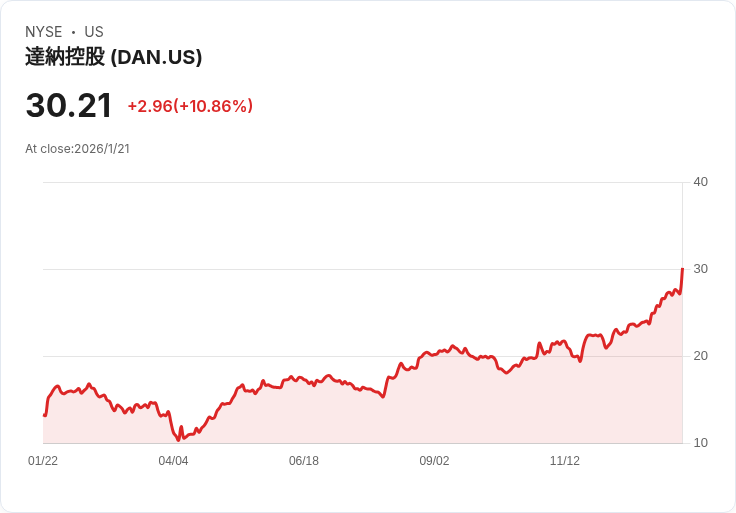Click the starting point of the red price line
The width and height of the screenshot is (736, 513).
pos(44,415)
